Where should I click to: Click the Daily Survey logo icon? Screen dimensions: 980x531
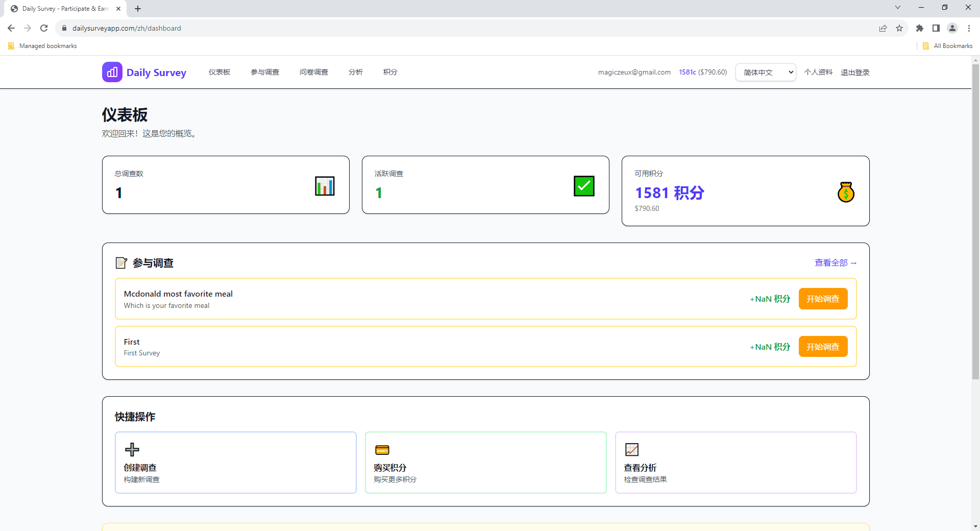pyautogui.click(x=112, y=72)
